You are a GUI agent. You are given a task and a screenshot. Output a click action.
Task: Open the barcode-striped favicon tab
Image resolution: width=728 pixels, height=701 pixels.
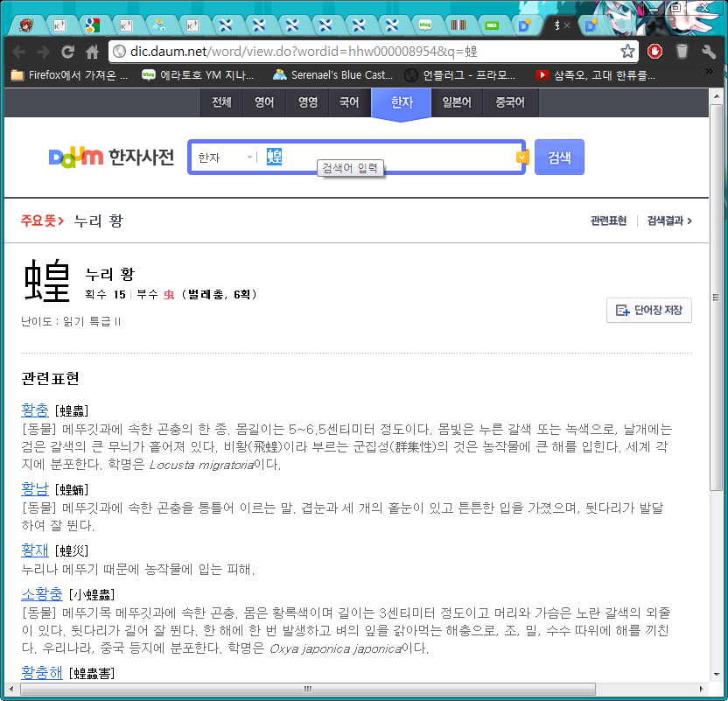pyautogui.click(x=458, y=25)
